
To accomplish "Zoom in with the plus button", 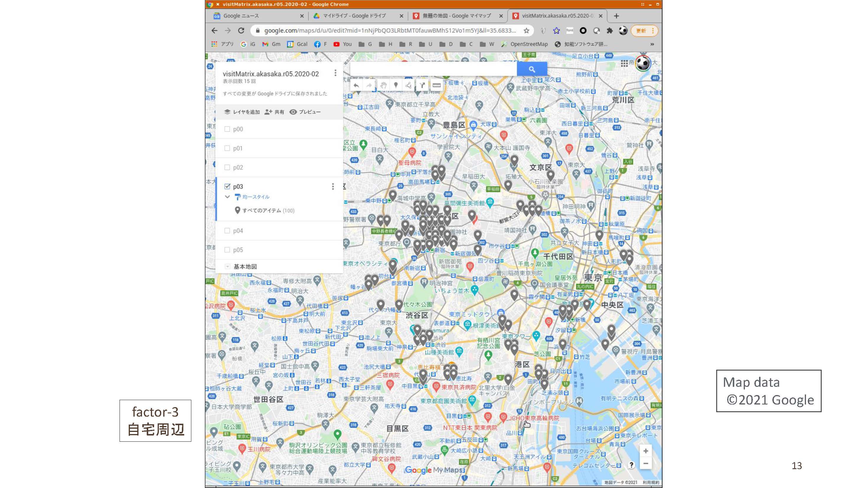I will click(646, 451).
